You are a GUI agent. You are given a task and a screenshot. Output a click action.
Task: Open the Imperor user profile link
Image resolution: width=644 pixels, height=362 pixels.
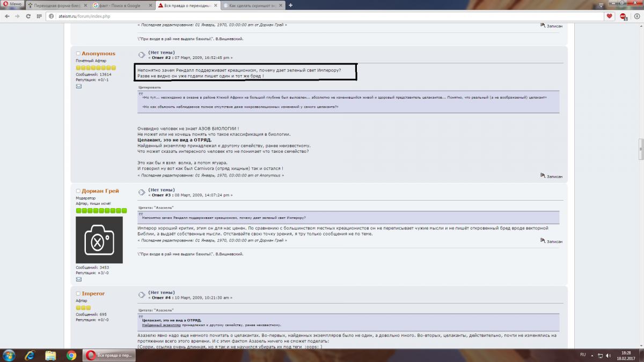[93, 293]
